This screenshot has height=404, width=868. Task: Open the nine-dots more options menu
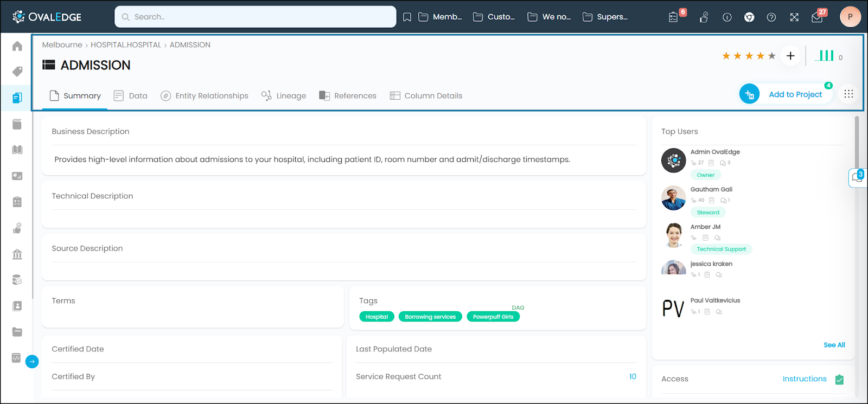848,94
